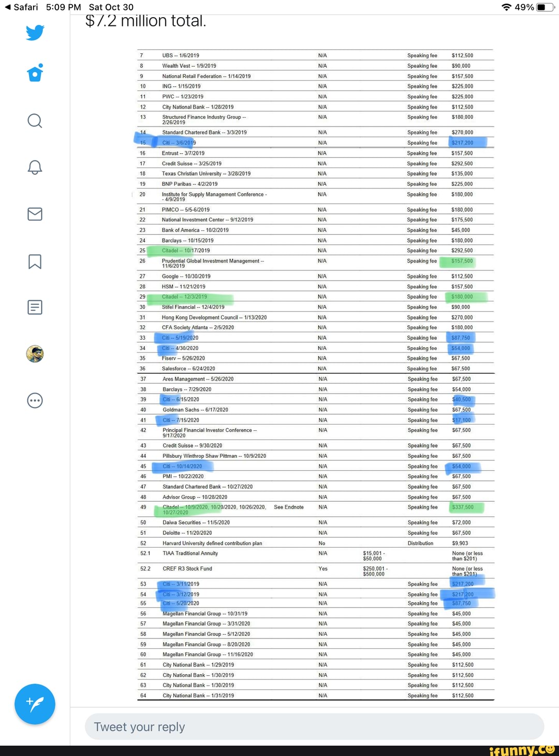Compose new tweet with blue feather button
Viewport: 559px width, 756px height.
[35, 704]
